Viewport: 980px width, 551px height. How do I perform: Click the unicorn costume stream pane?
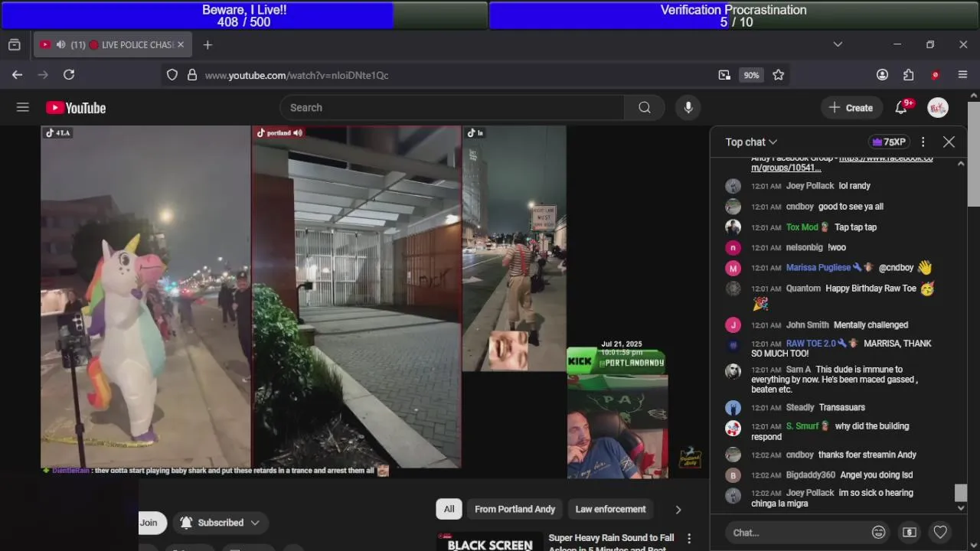click(x=145, y=296)
